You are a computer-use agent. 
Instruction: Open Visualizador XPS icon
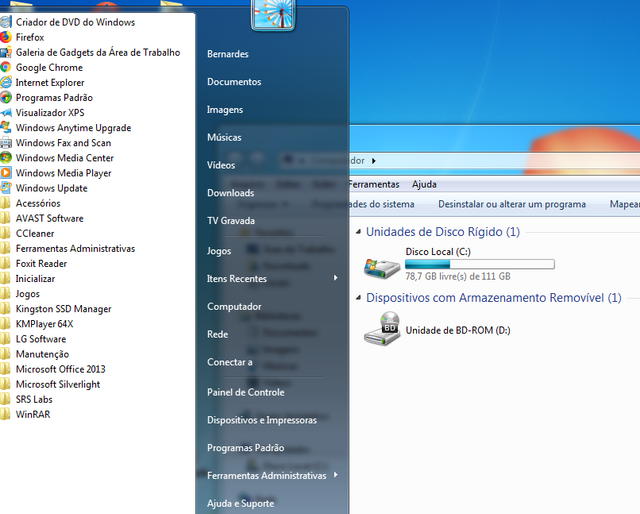tap(5, 113)
